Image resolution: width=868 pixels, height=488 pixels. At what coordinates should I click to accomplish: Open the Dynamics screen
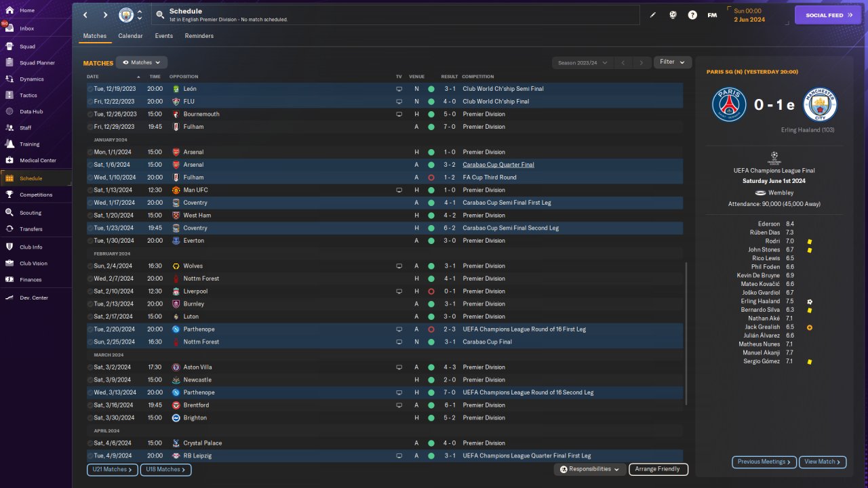(31, 79)
